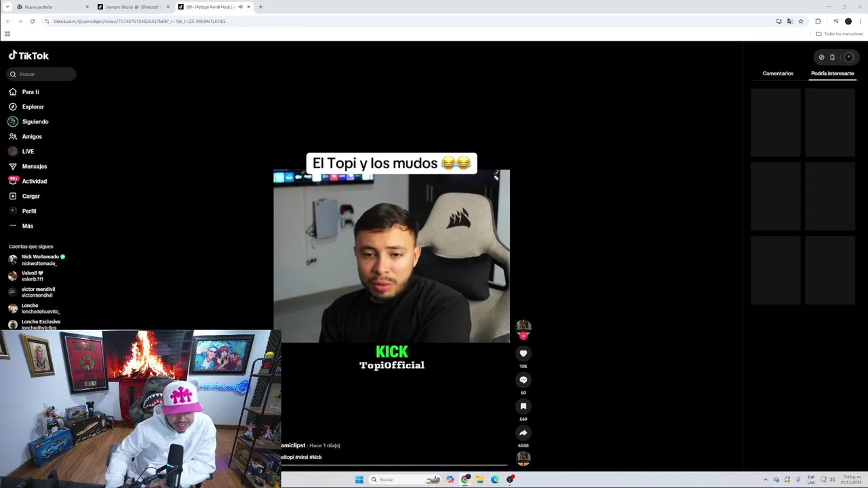Bookmark the page with the star icon
The height and width of the screenshot is (488, 868).
click(801, 21)
